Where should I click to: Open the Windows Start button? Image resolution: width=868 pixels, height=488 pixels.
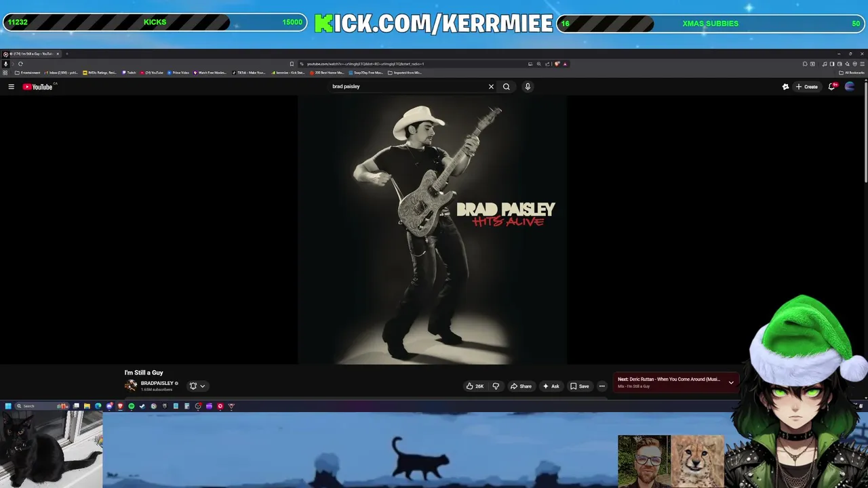(8, 406)
